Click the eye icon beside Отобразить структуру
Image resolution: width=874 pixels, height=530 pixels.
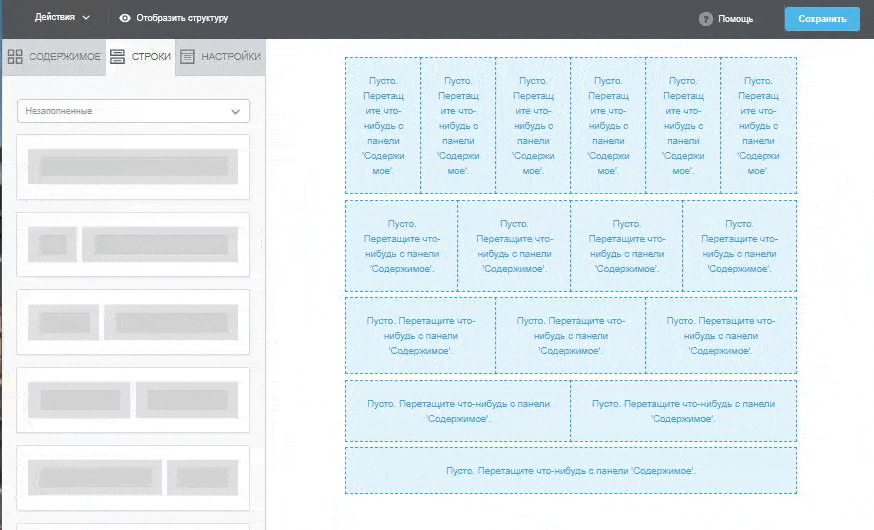[125, 18]
